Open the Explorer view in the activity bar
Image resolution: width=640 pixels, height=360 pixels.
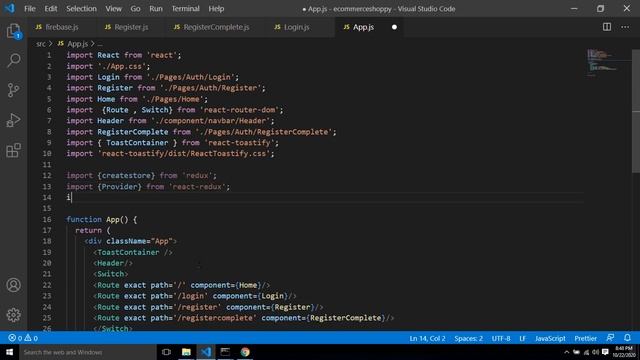point(13,31)
